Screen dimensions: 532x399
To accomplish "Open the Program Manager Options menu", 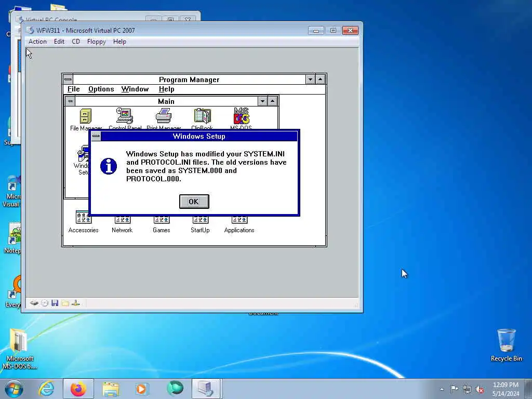I will click(101, 89).
